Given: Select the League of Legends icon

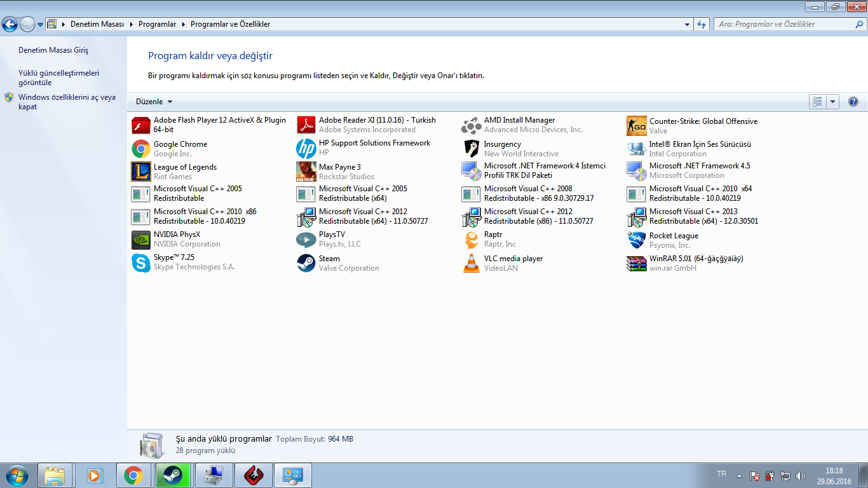Looking at the screenshot, I should (x=140, y=172).
